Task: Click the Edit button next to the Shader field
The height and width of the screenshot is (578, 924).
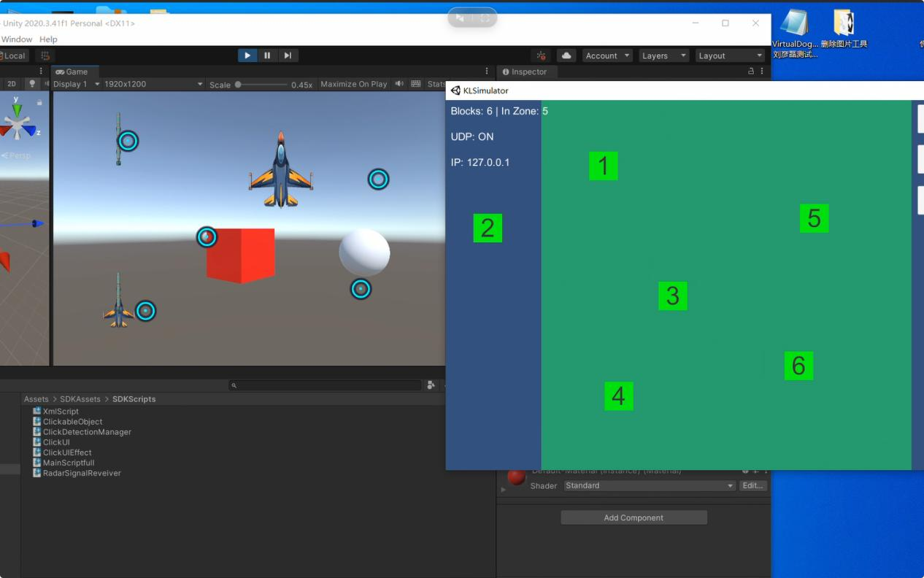Action: point(752,485)
